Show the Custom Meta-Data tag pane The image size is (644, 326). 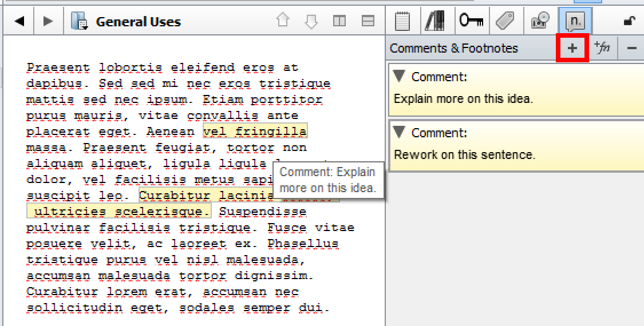pos(505,22)
